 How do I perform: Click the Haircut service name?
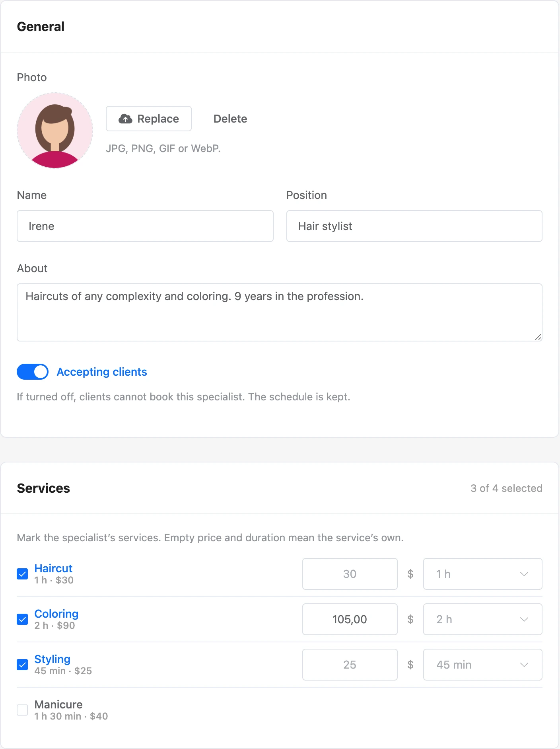tap(53, 568)
